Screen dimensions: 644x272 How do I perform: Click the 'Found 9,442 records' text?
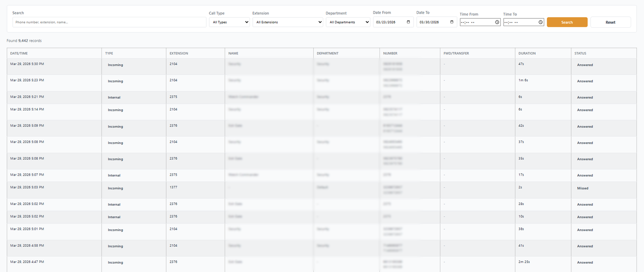click(24, 41)
